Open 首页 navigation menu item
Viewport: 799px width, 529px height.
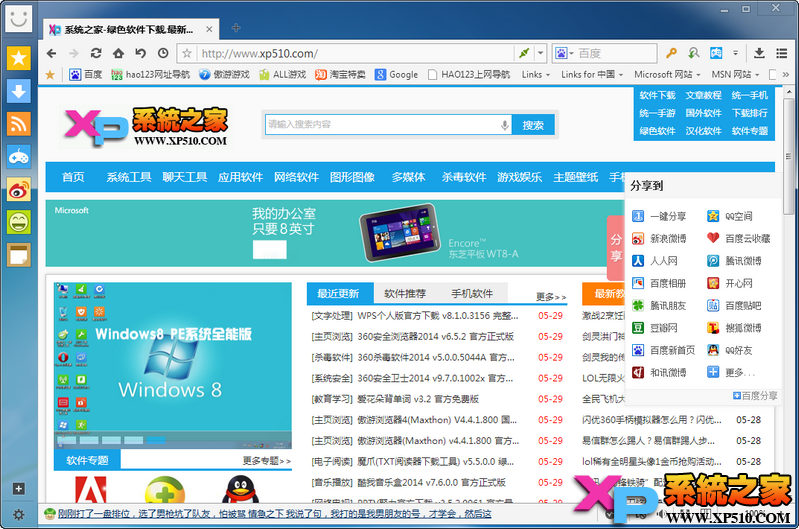tap(73, 177)
